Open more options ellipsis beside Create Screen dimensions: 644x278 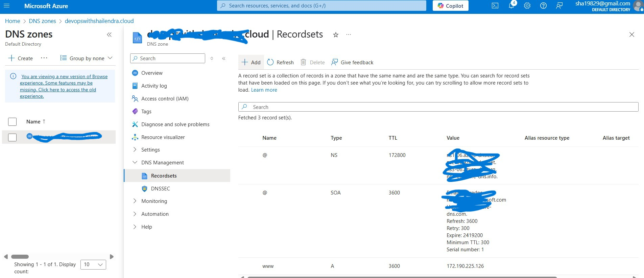coord(44,58)
